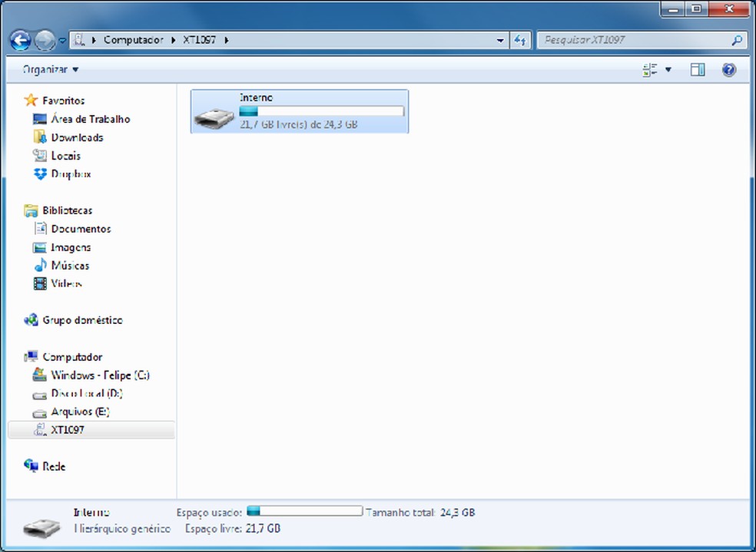Click the magnifier search icon
756x552 pixels.
[737, 41]
